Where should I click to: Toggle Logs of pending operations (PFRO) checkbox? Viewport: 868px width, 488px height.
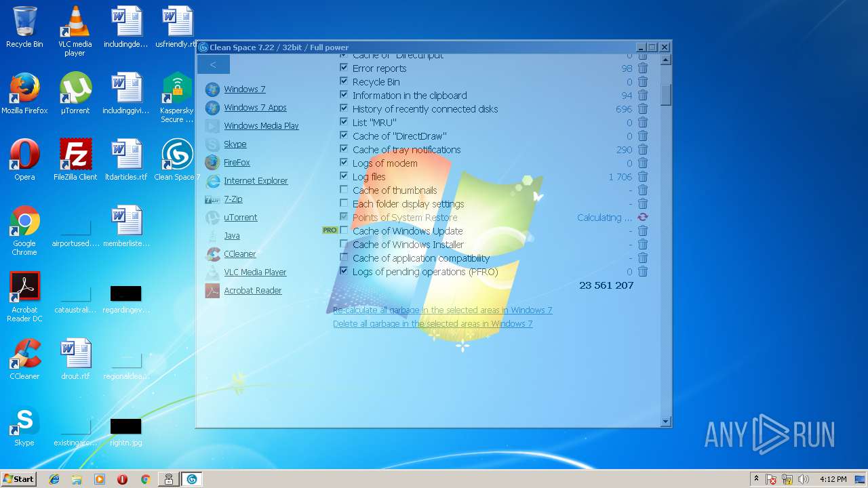pyautogui.click(x=344, y=271)
